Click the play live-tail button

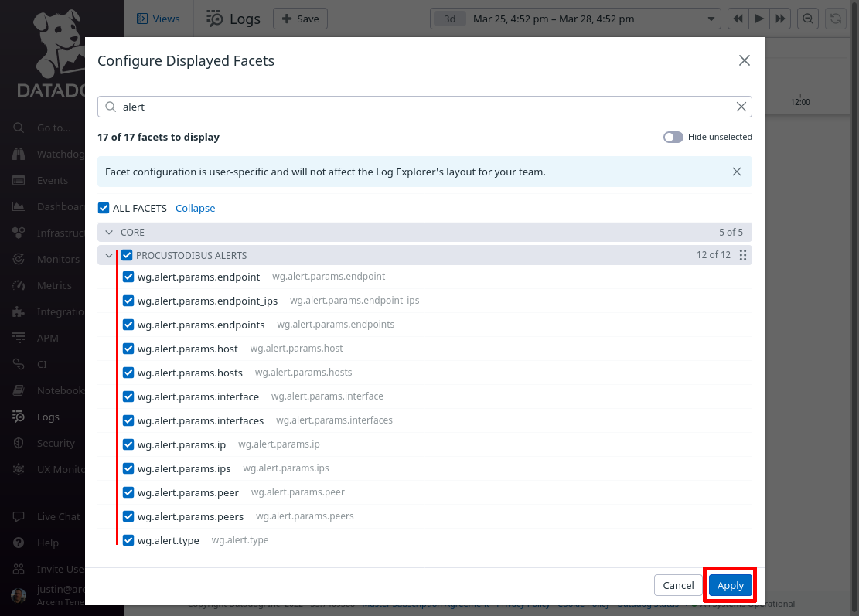click(x=758, y=19)
